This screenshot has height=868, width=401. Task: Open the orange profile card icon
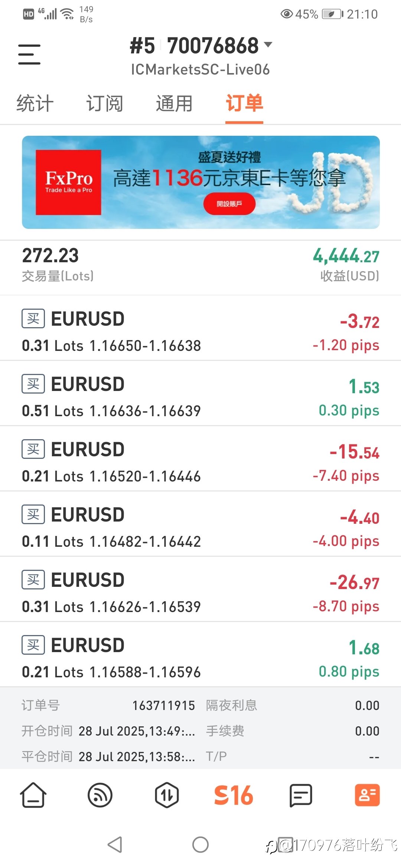point(367,795)
